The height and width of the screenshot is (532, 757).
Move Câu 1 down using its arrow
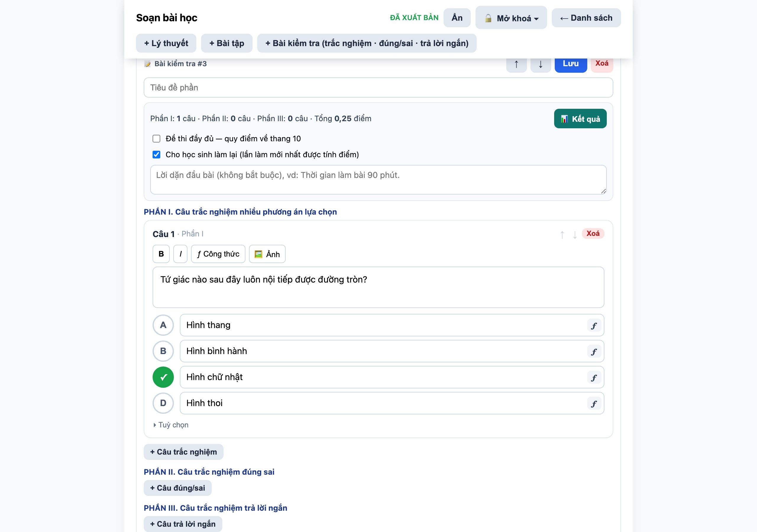575,234
